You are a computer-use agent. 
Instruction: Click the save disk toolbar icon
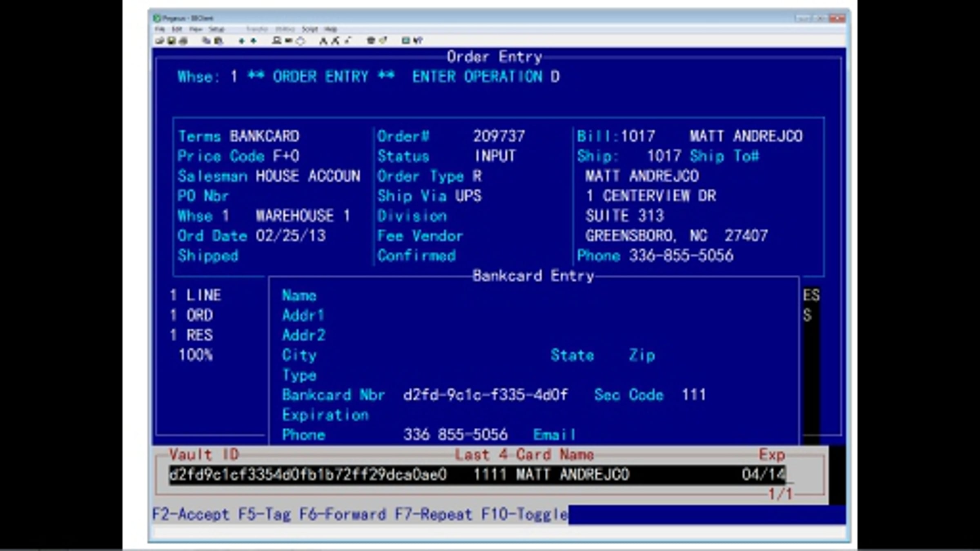point(171,40)
